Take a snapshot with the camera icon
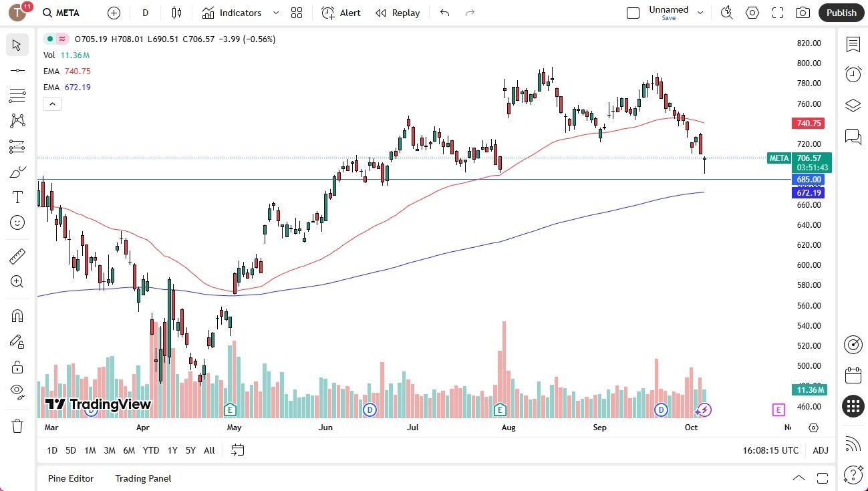Image resolution: width=868 pixels, height=491 pixels. pyautogui.click(x=803, y=12)
